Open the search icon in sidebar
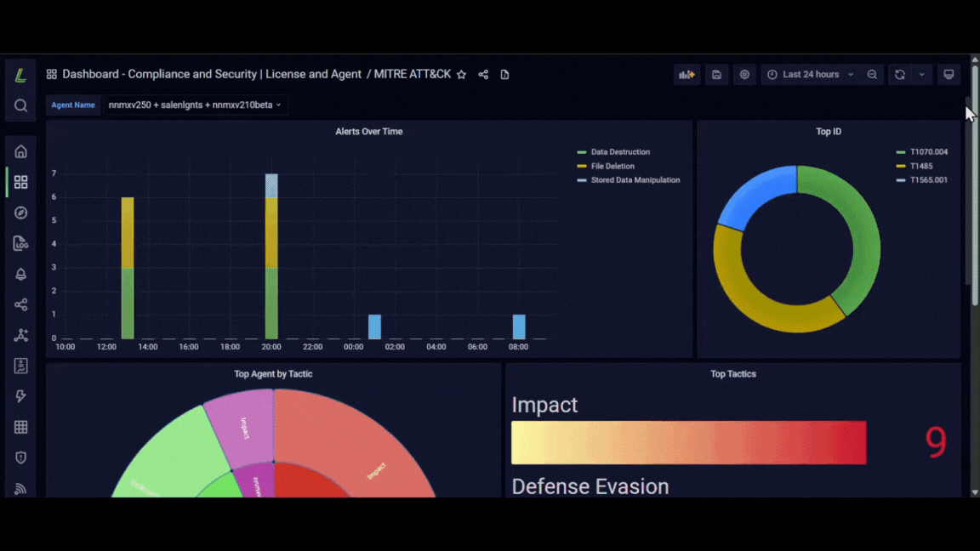 tap(20, 105)
